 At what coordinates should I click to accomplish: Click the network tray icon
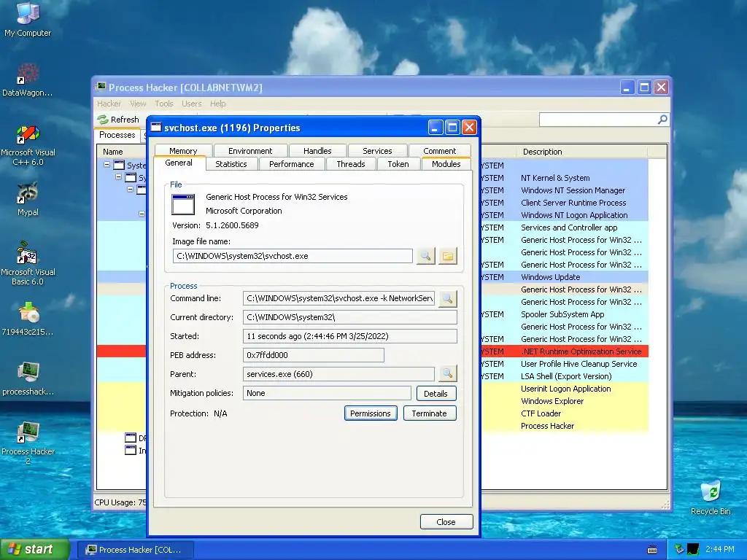[x=679, y=550]
